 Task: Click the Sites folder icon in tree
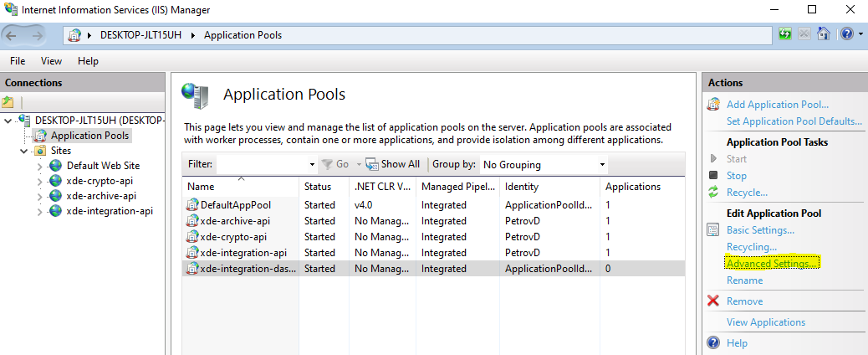tap(40, 151)
